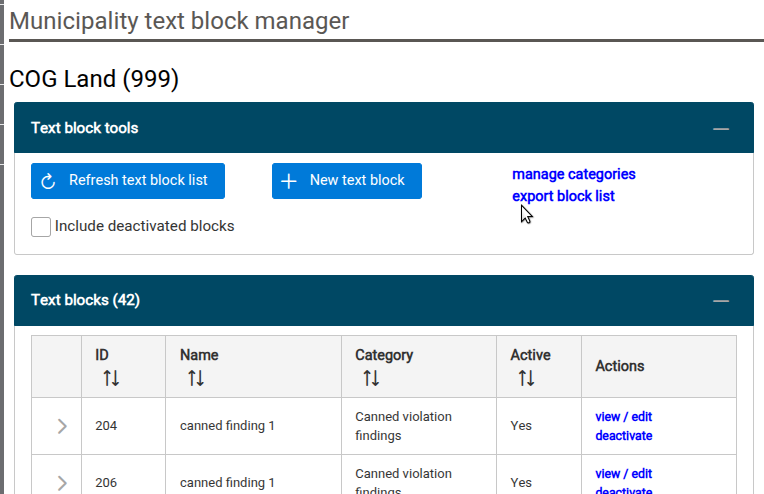Click the Name column header
The width and height of the screenshot is (764, 494).
coord(253,366)
